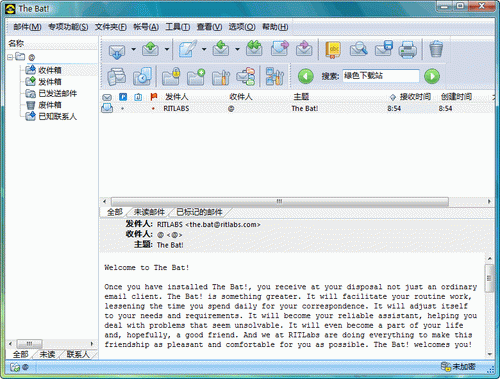Click the parked P column header icon
Screen dimensions: 500x379
(x=123, y=97)
